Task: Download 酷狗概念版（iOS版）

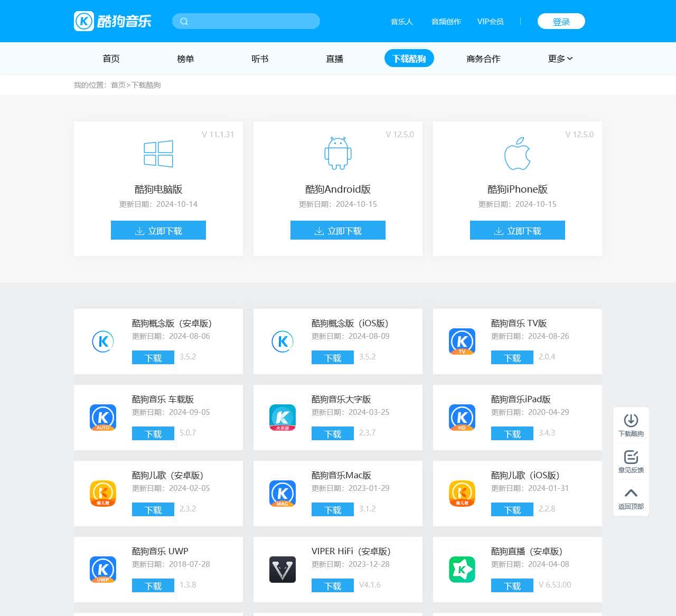Action: tap(333, 358)
